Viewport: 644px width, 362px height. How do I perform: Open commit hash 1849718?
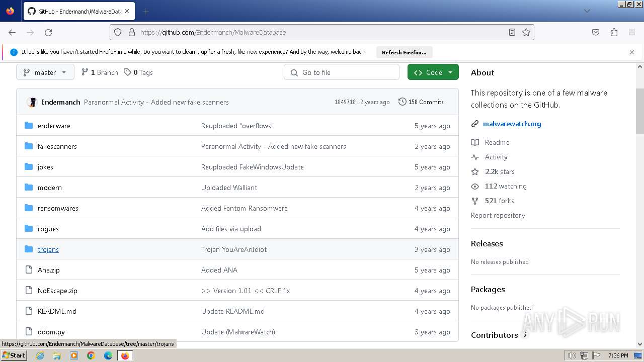pyautogui.click(x=345, y=102)
